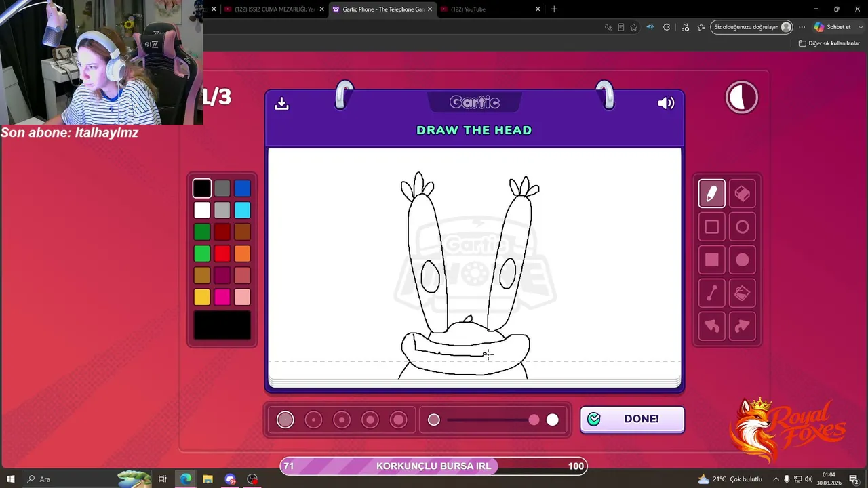Mute the Gartic Phone game sound
Screen dimensions: 868x488
[x=666, y=103]
